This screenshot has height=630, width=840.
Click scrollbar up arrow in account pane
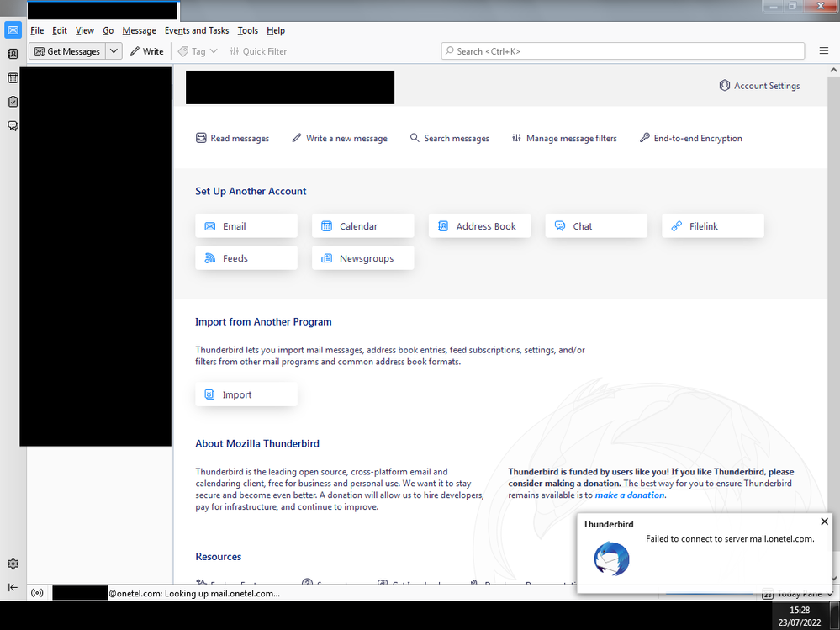pyautogui.click(x=833, y=70)
